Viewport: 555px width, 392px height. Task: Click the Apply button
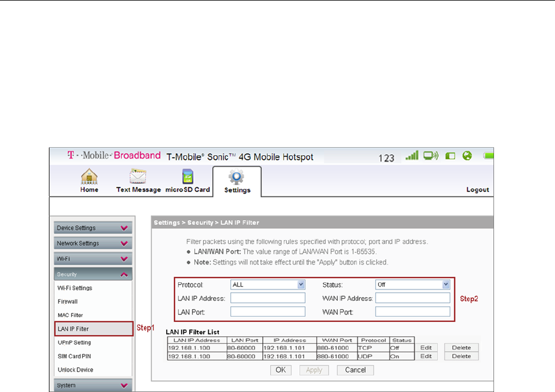314,370
